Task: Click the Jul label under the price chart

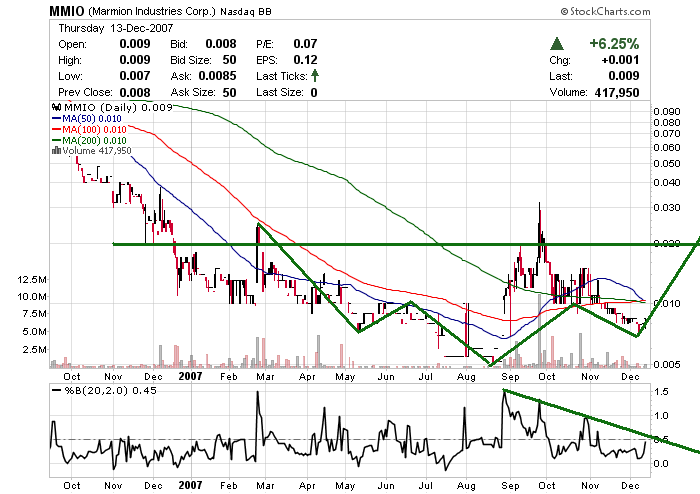Action: click(425, 377)
